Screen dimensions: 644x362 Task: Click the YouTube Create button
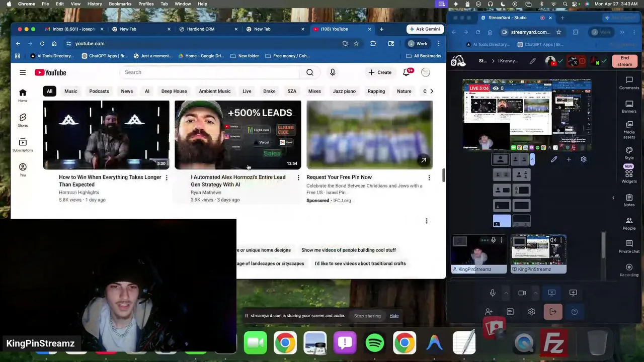pos(380,72)
